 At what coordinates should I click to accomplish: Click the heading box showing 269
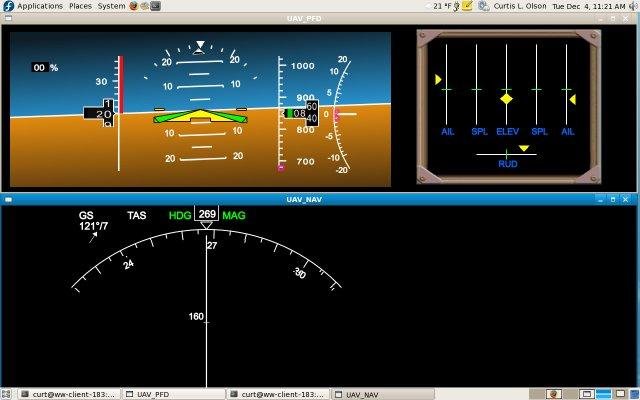[x=207, y=214]
